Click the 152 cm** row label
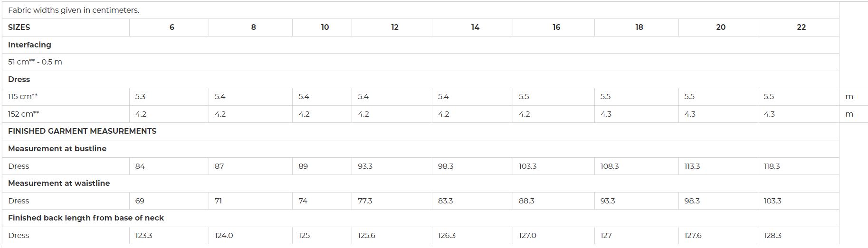The width and height of the screenshot is (868, 248). coord(24,114)
